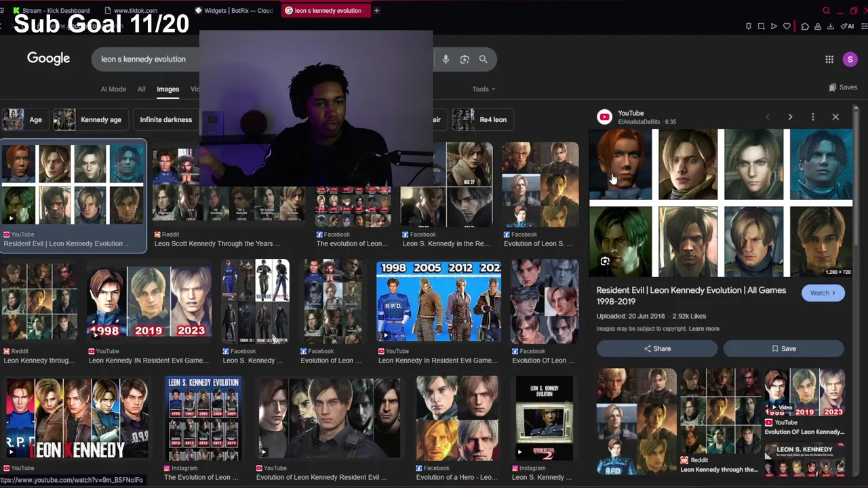Screen dimensions: 868x488
Task: Open the extensions cube icon in toolbar
Action: pos(805,26)
